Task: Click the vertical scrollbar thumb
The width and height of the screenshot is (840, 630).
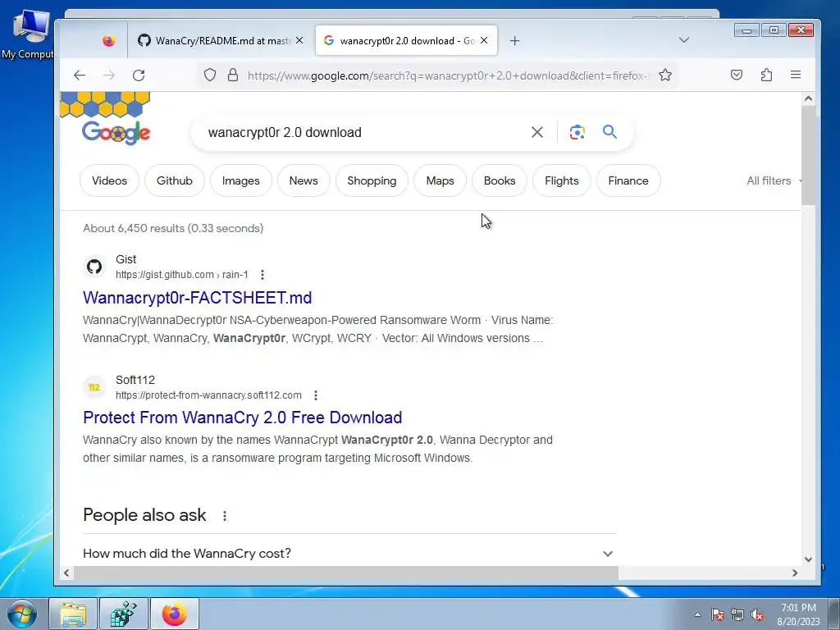Action: [x=808, y=155]
